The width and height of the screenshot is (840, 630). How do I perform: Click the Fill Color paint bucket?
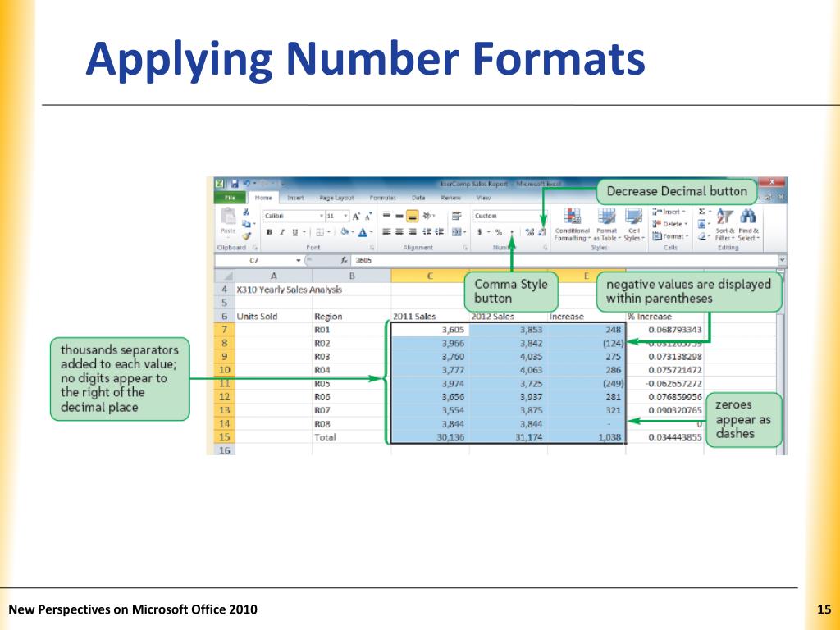[x=345, y=232]
